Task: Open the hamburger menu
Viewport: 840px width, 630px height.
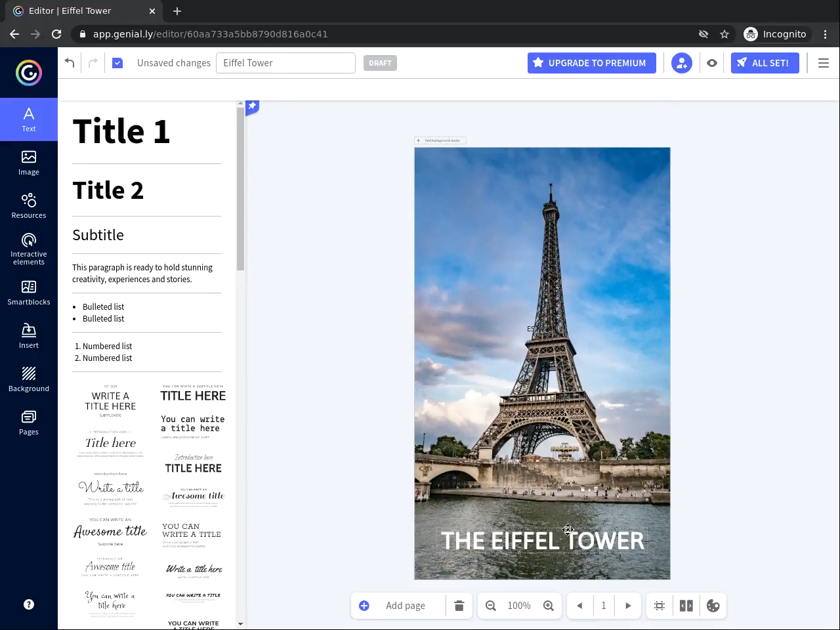Action: tap(824, 63)
